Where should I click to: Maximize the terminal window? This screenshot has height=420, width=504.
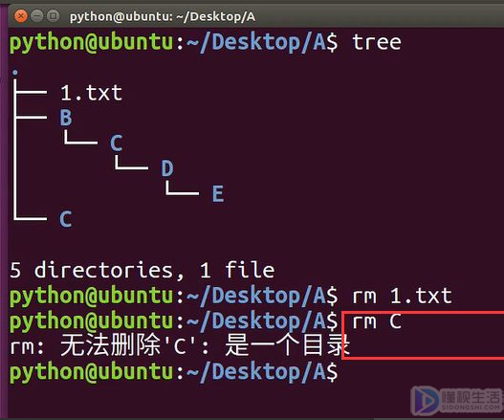pos(54,15)
